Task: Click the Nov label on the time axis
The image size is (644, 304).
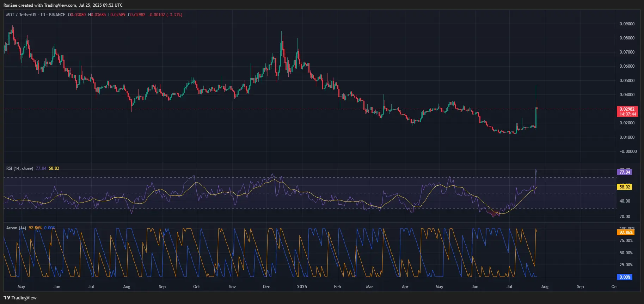Action: 232,287
